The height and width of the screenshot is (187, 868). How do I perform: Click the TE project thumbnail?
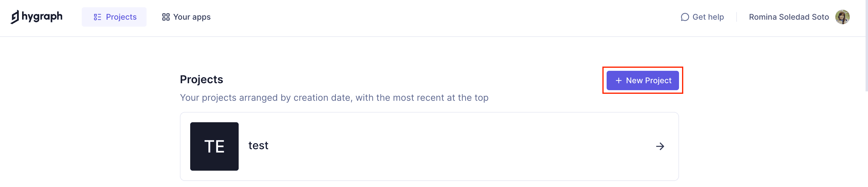pos(214,146)
